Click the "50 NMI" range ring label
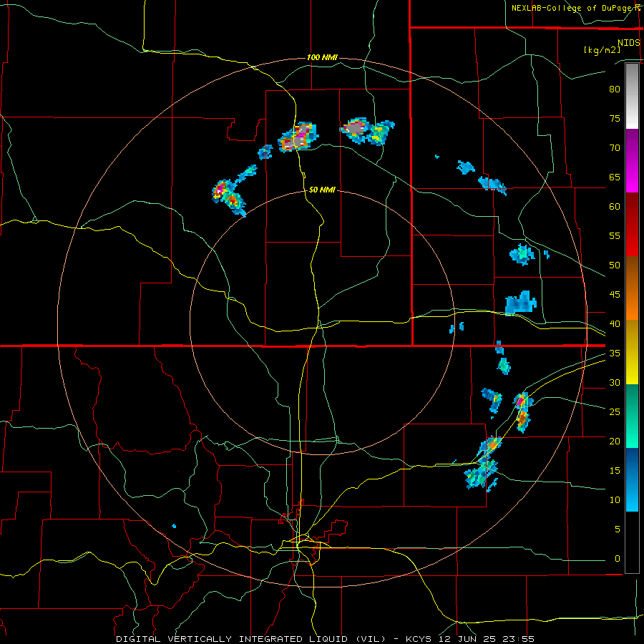Viewport: 644px width, 644px height. point(322,190)
